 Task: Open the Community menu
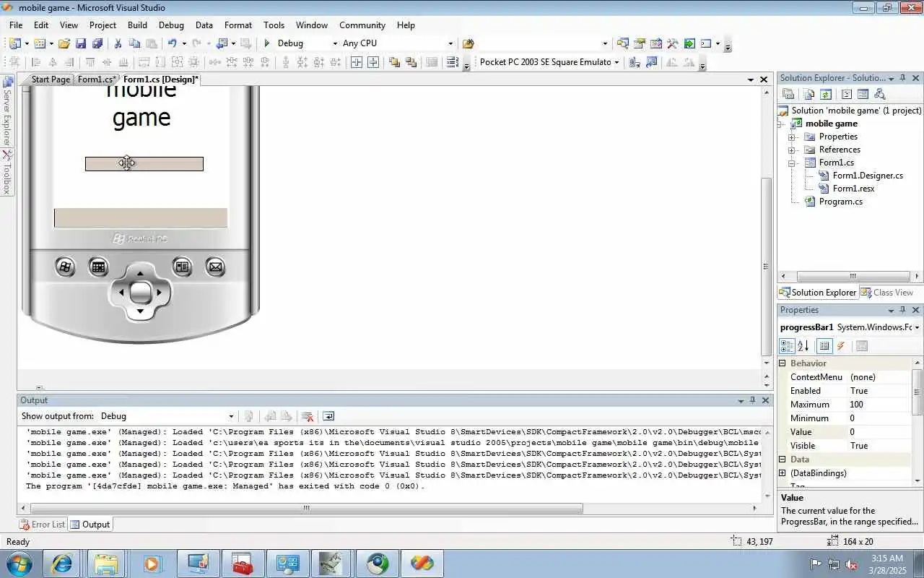pyautogui.click(x=362, y=25)
